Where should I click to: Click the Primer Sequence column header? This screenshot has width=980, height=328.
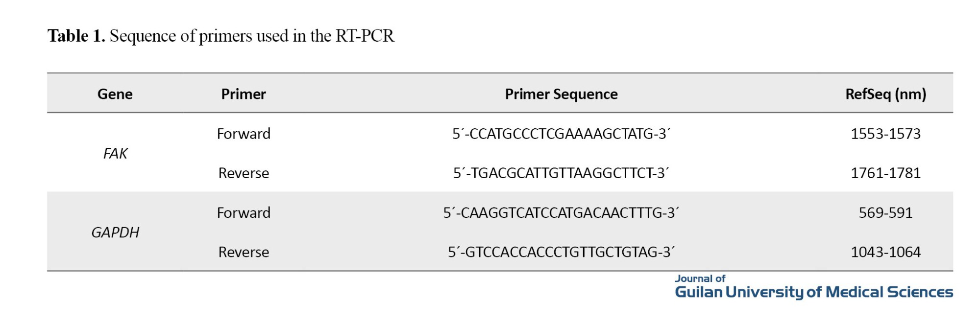[561, 94]
